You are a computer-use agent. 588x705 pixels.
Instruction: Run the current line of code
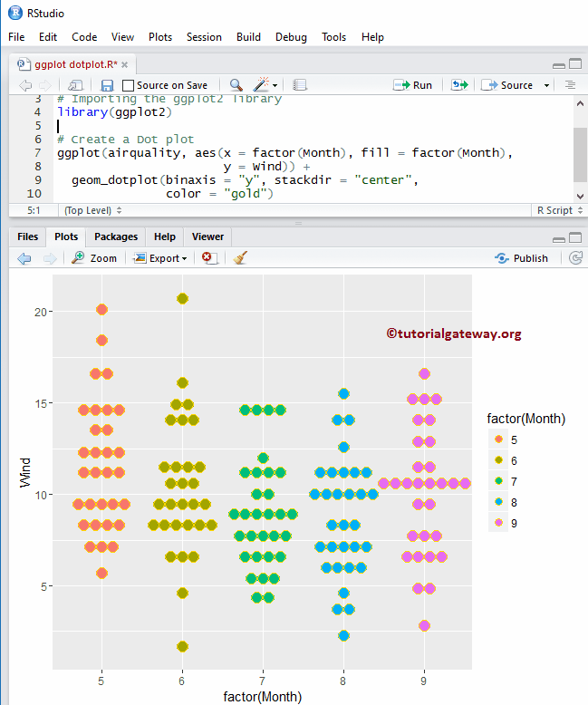click(412, 85)
